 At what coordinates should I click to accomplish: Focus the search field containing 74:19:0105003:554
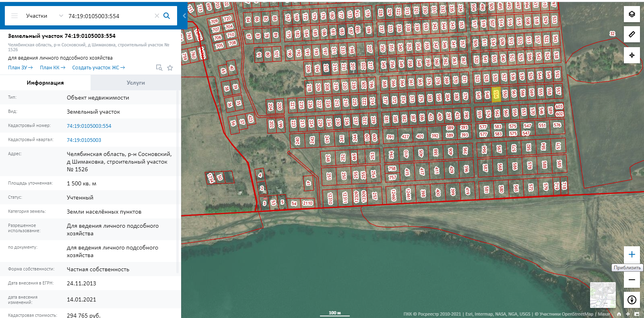(x=109, y=16)
